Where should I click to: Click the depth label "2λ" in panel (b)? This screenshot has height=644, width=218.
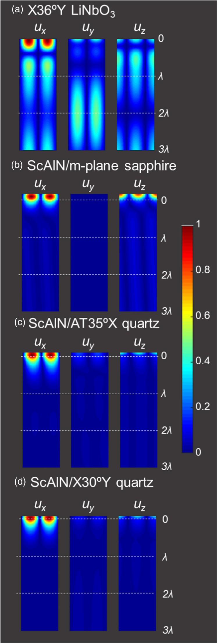pyautogui.click(x=167, y=275)
